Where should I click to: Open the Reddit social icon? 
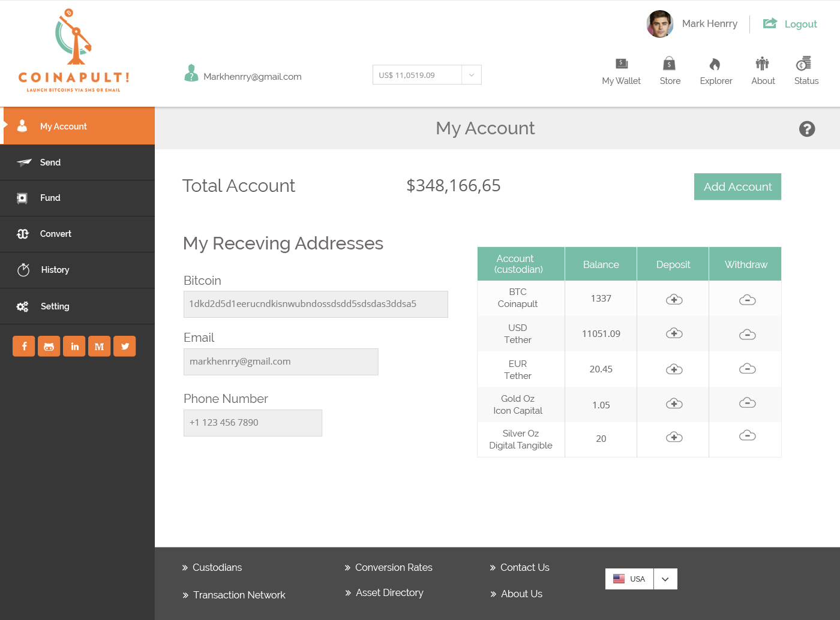[49, 346]
